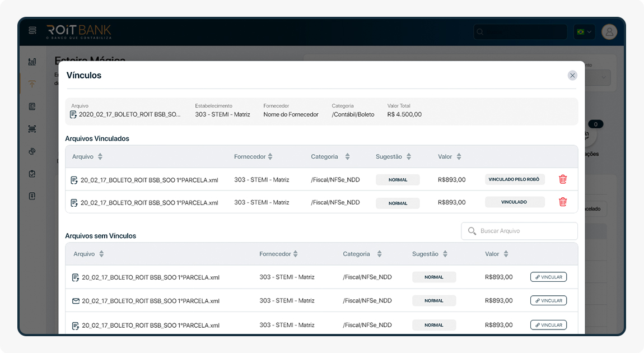This screenshot has width=644, height=353.
Task: Open the bar chart dashboard sidebar icon
Action: click(x=32, y=62)
